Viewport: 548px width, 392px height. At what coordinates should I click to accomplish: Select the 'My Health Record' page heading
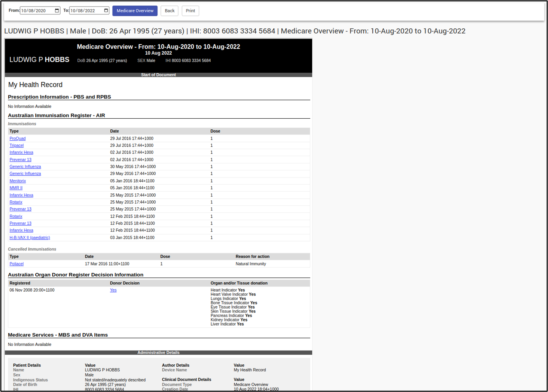35,85
